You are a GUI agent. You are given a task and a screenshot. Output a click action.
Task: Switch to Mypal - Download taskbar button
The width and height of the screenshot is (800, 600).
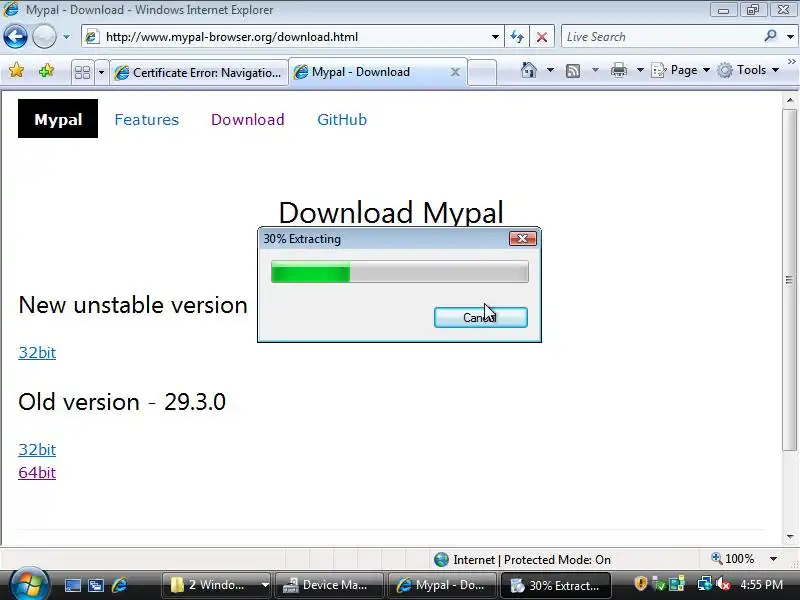[442, 585]
